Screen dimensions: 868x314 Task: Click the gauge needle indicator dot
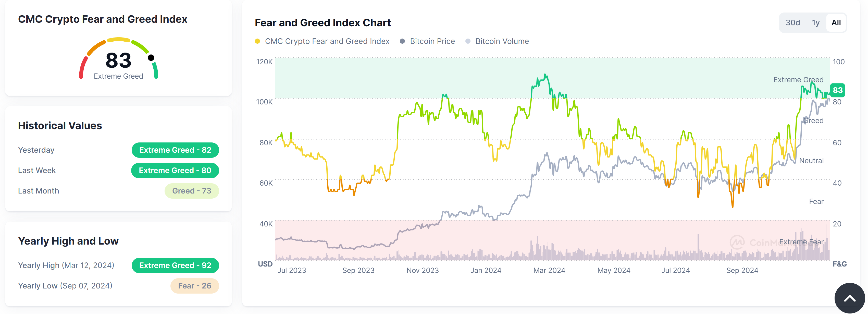point(151,58)
